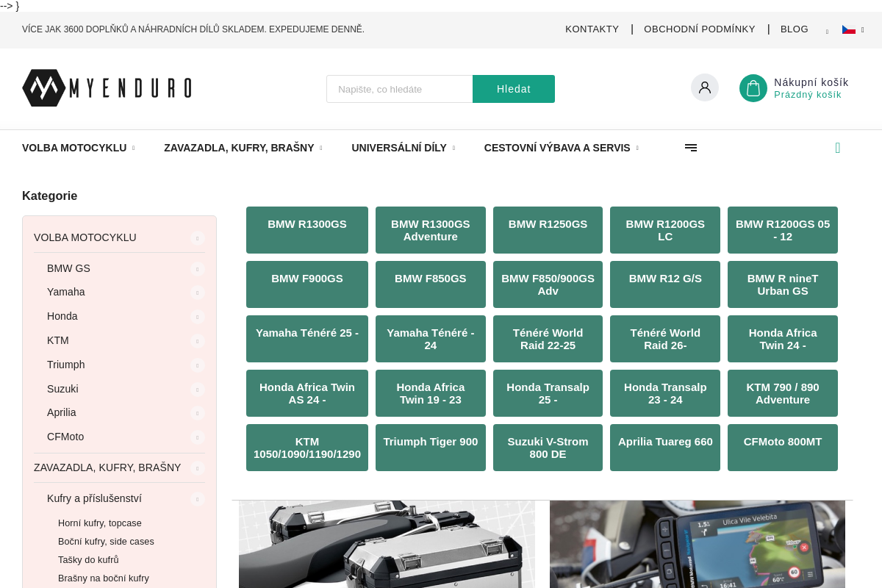Open Horní kufry, topcase sidebar link
Viewport: 882px width, 588px height.
point(100,523)
